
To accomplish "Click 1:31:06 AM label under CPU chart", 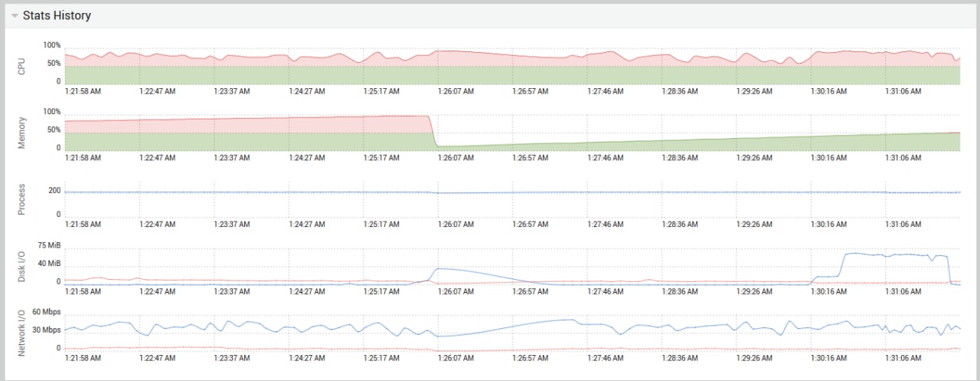I will pos(903,91).
